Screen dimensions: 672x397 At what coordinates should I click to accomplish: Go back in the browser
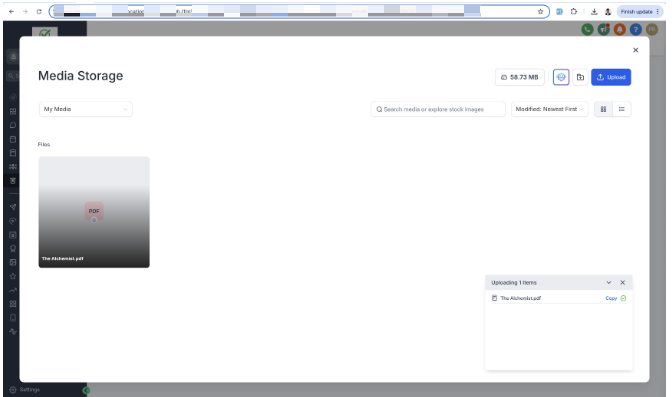pos(12,12)
